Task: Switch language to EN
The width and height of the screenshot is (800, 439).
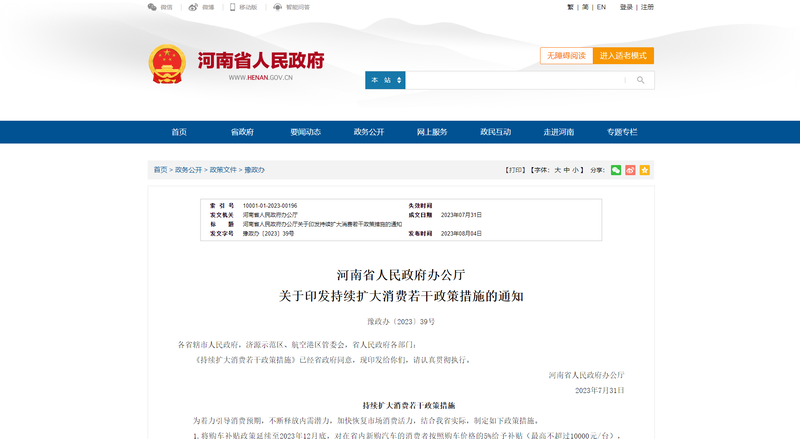Action: point(601,7)
